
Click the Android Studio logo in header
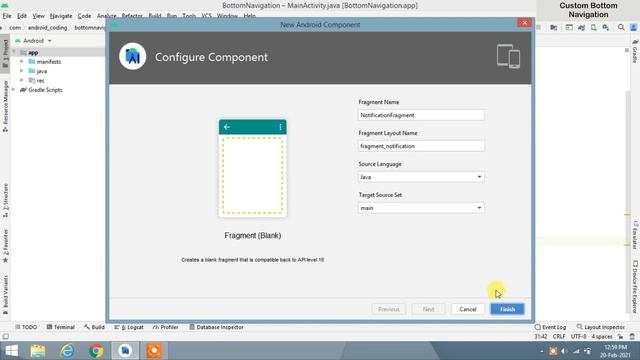(x=133, y=56)
